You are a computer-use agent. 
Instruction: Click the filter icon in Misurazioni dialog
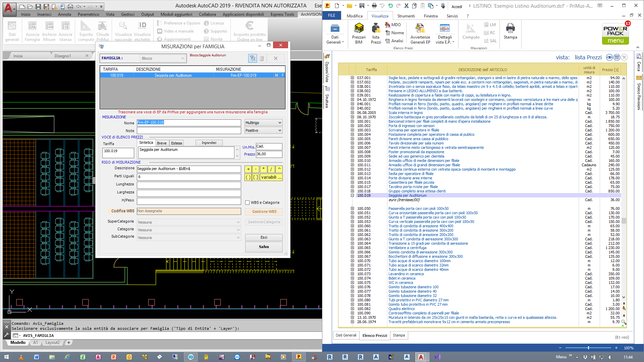click(x=252, y=58)
